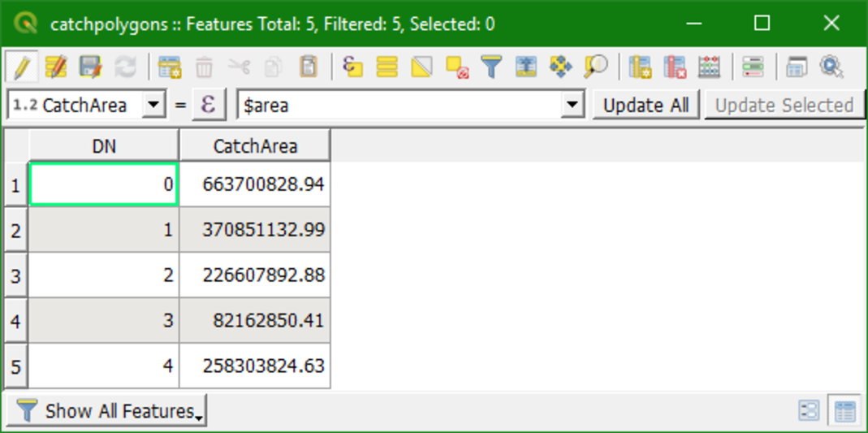
Task: Filter features using form funnel icon
Action: point(491,67)
